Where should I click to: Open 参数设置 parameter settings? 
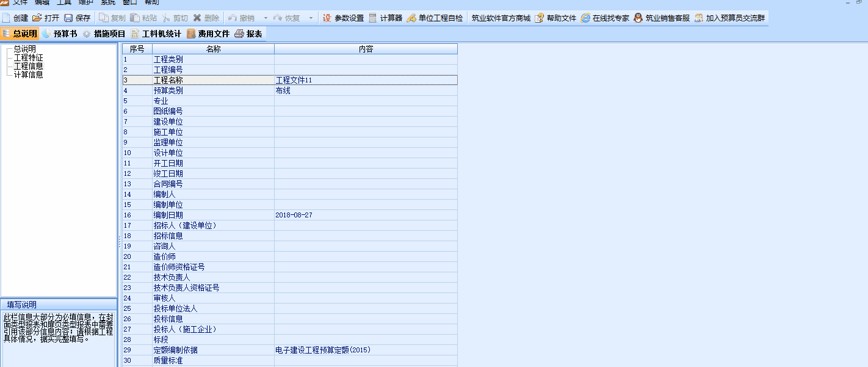click(x=342, y=18)
